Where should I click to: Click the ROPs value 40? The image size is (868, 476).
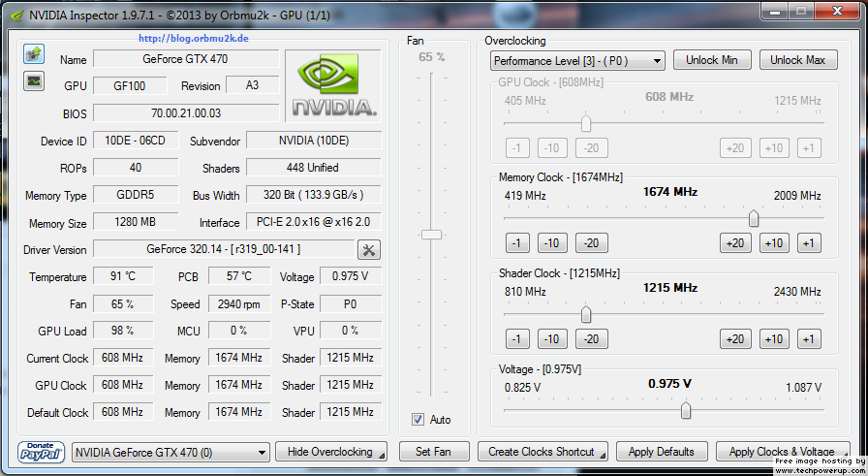tap(136, 168)
